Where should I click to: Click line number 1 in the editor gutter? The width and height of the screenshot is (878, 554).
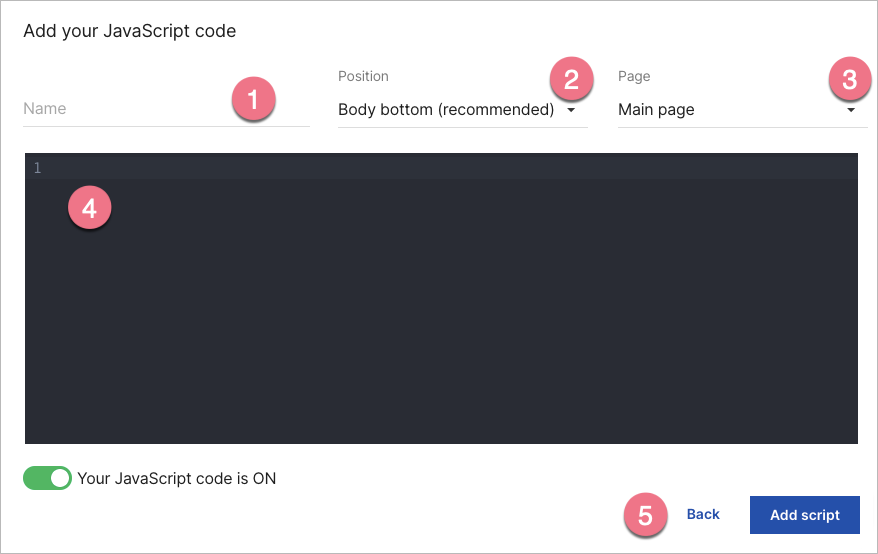37,168
